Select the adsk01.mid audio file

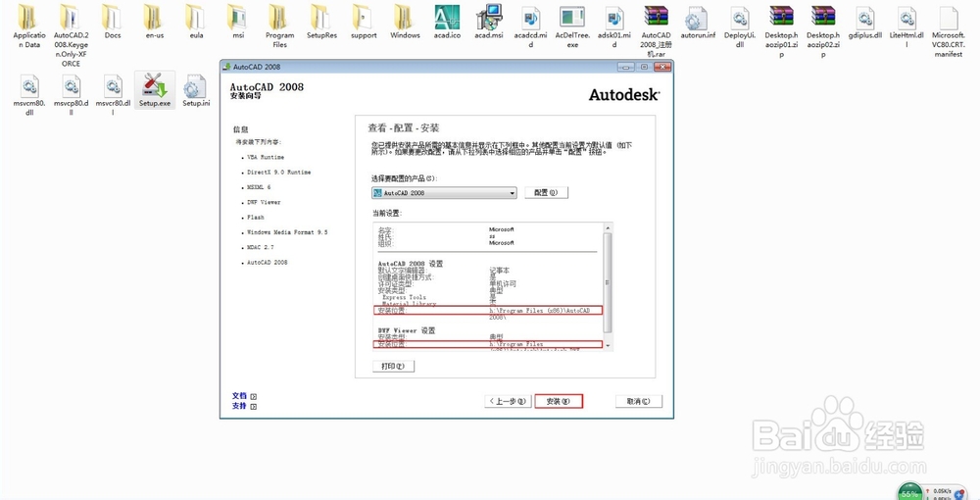pos(614,25)
